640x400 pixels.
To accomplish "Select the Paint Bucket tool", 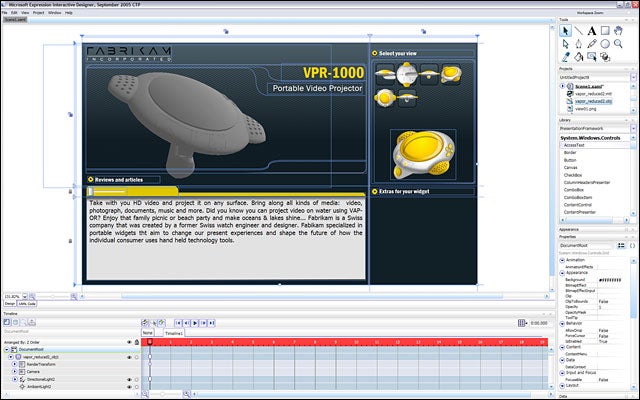I will point(579,57).
